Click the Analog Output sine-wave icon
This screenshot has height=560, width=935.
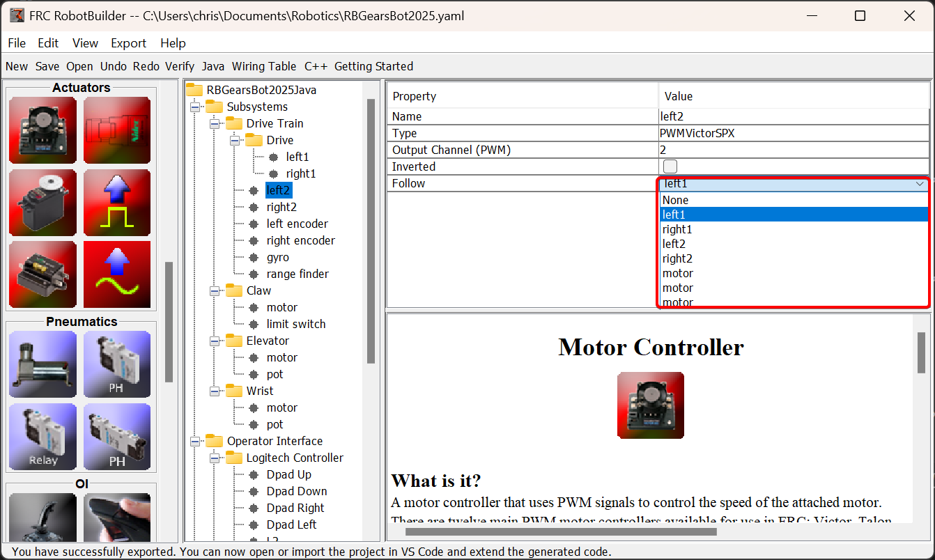click(117, 274)
